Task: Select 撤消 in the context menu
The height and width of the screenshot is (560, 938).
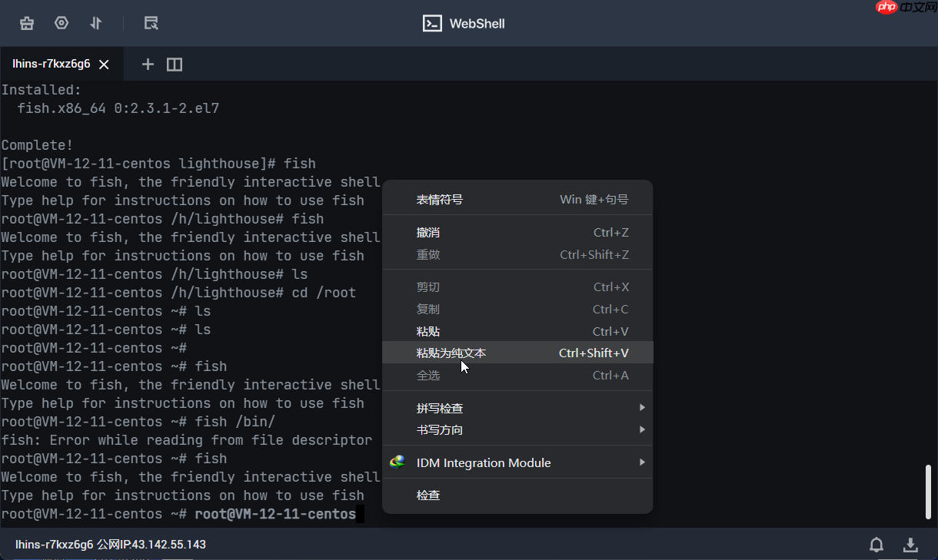Action: 428,233
